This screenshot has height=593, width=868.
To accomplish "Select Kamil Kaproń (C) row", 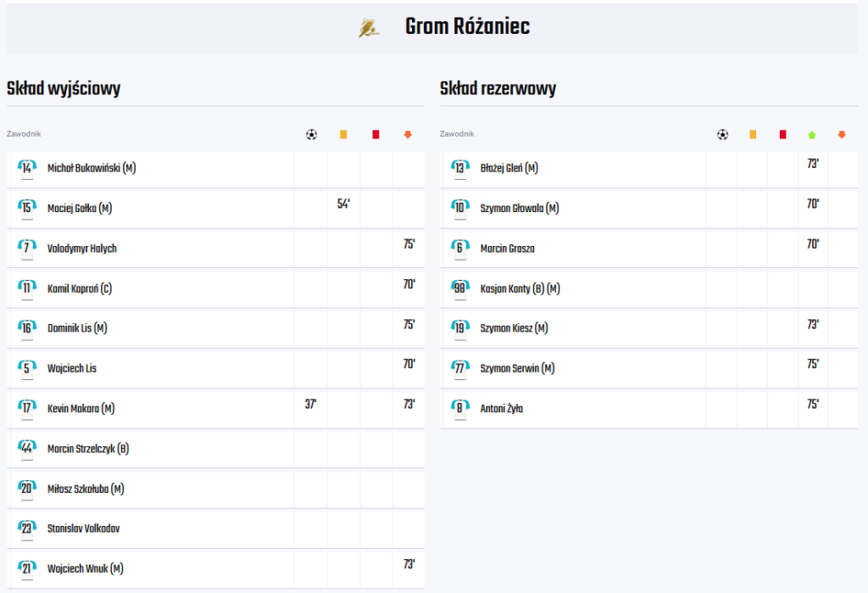I will tap(216, 288).
